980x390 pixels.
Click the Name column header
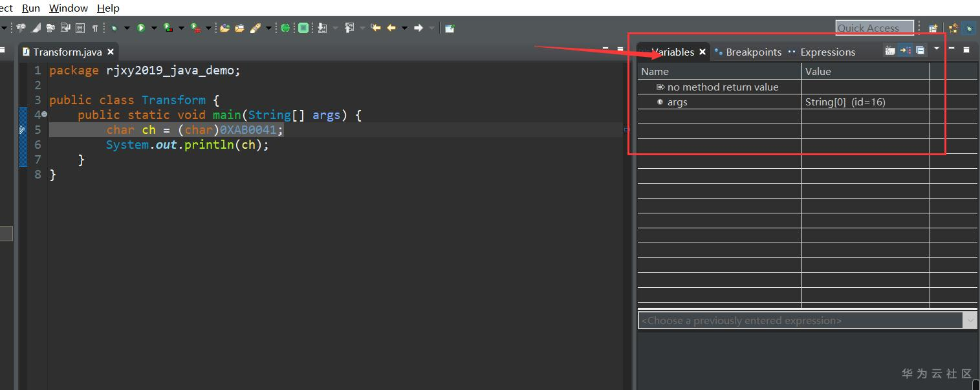click(719, 71)
